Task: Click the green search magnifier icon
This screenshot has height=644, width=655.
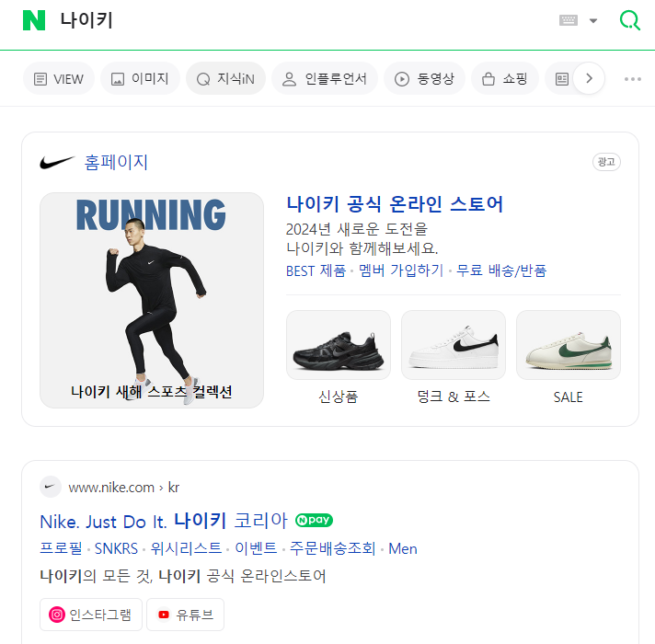Action: pos(629,20)
